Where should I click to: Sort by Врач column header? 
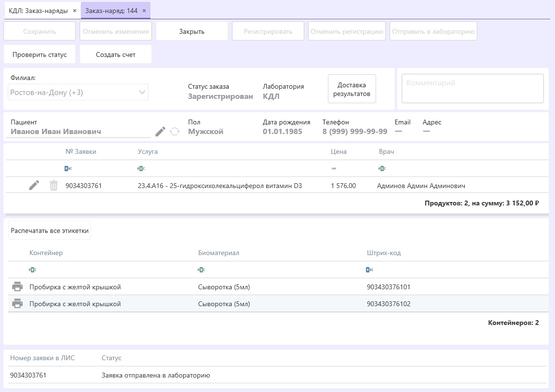pyautogui.click(x=386, y=151)
